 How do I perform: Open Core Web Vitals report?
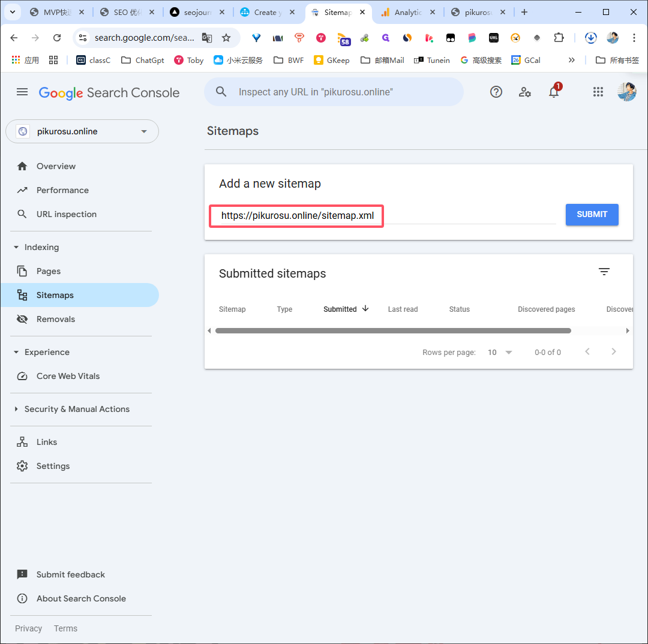click(x=68, y=376)
